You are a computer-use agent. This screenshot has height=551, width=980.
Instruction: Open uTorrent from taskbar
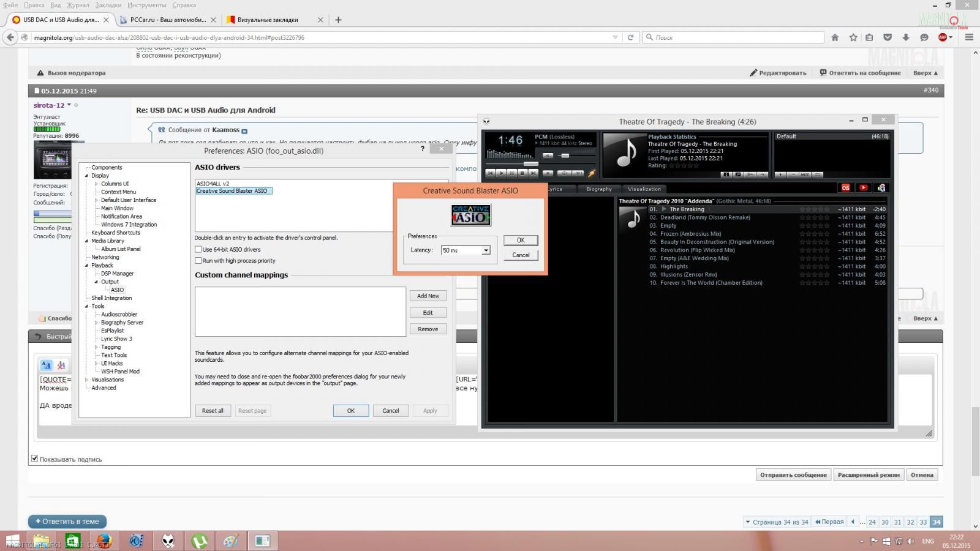(199, 541)
